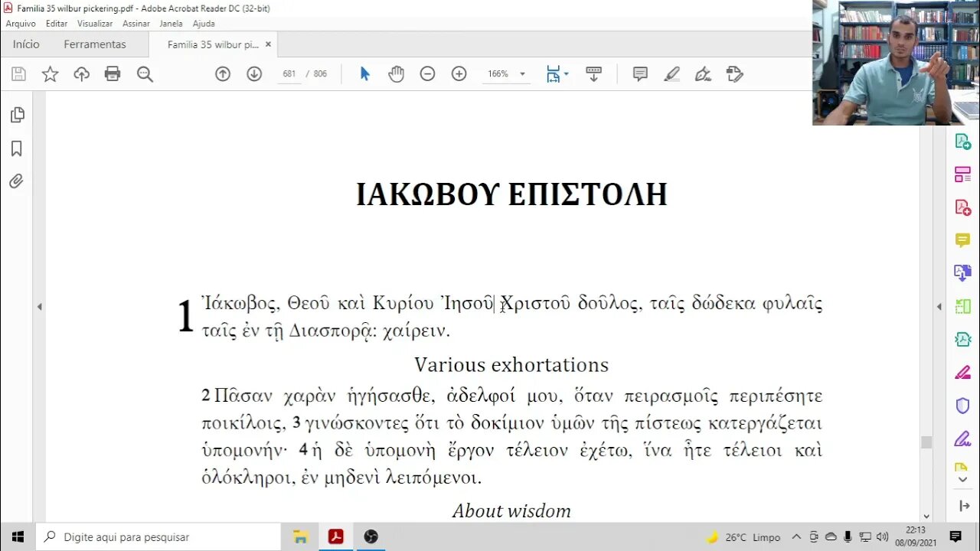The height and width of the screenshot is (551, 980).
Task: Open the Combine Files tool
Action: click(962, 273)
